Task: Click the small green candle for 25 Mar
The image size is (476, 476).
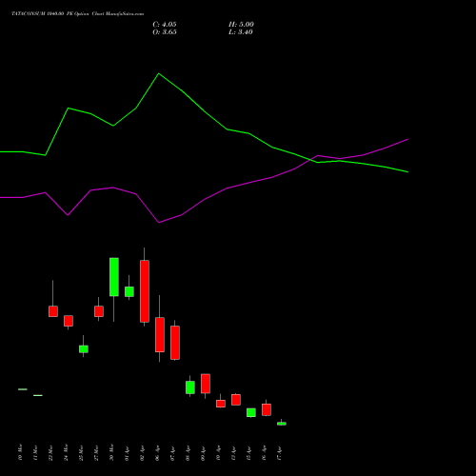Action: 84,349
